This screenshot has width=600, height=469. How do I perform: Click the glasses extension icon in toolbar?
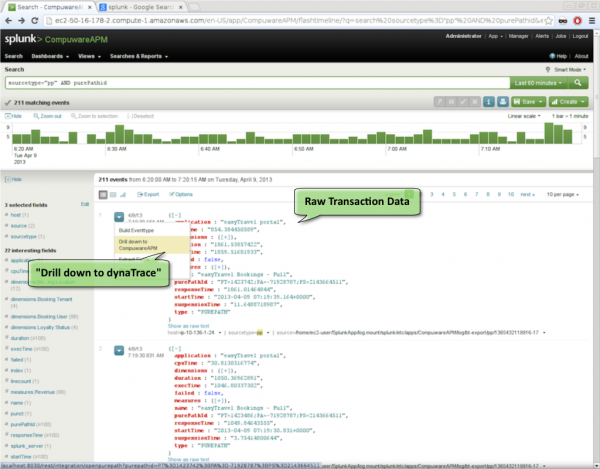coord(563,21)
